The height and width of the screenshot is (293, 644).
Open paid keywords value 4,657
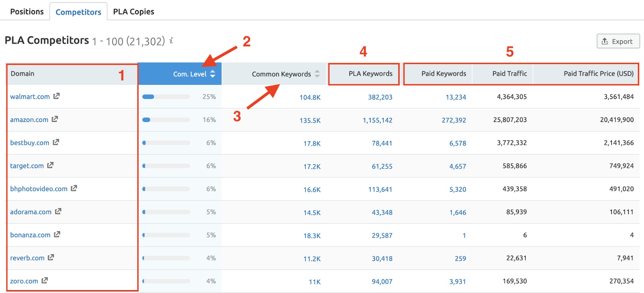pyautogui.click(x=458, y=166)
